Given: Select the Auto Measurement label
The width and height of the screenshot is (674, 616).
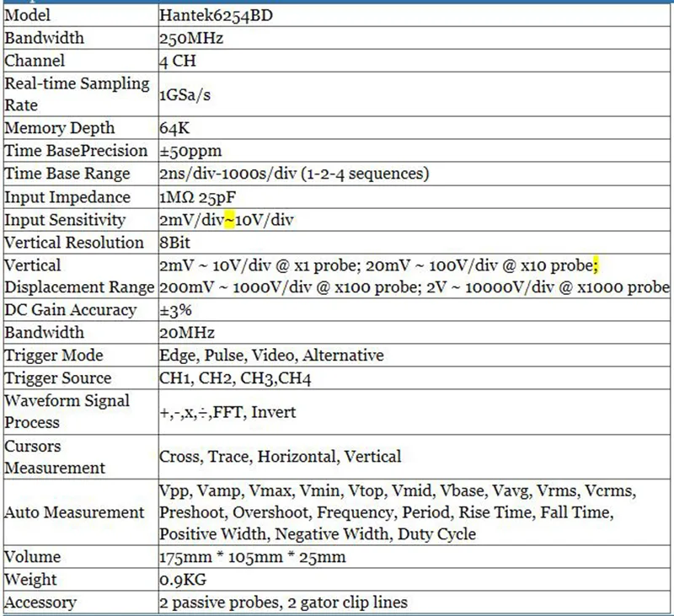Looking at the screenshot, I should pyautogui.click(x=74, y=512).
